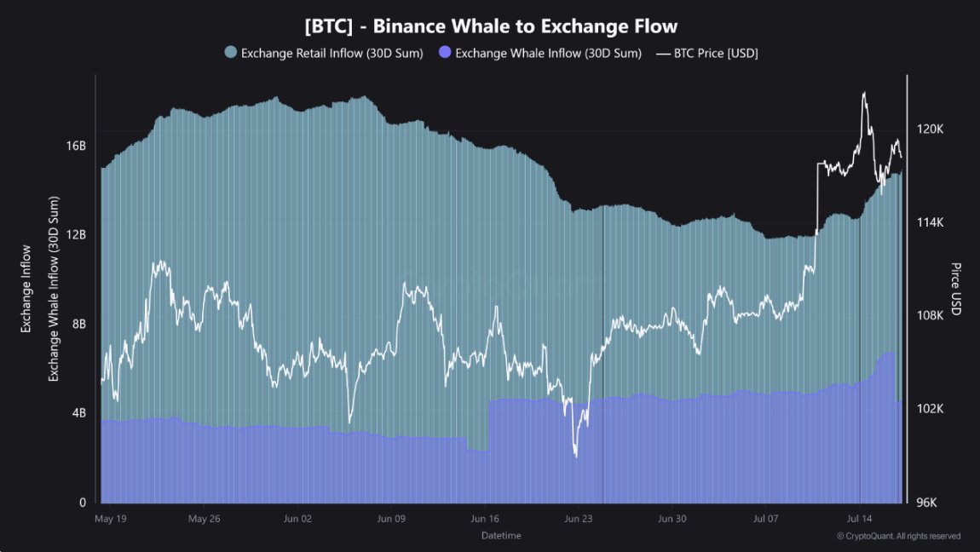The width and height of the screenshot is (980, 552).
Task: Click the Exchange Whale Inflow legend circle
Action: click(445, 53)
